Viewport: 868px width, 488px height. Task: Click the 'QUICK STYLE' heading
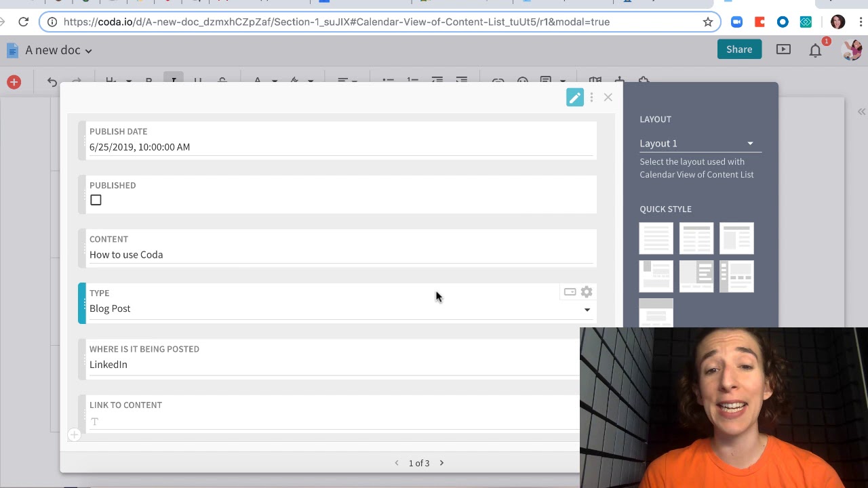(665, 209)
